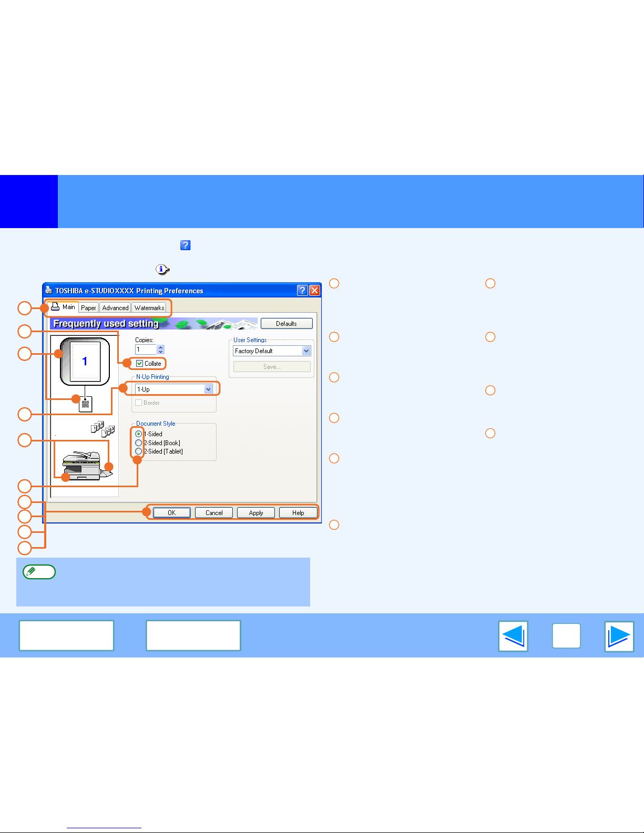
Task: Go to the previous page with left arrow
Action: pos(513,636)
